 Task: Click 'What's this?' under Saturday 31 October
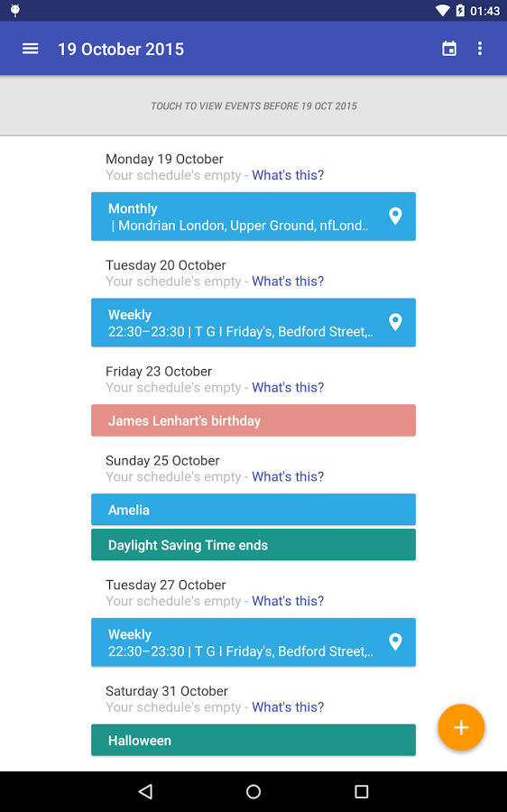click(x=288, y=706)
